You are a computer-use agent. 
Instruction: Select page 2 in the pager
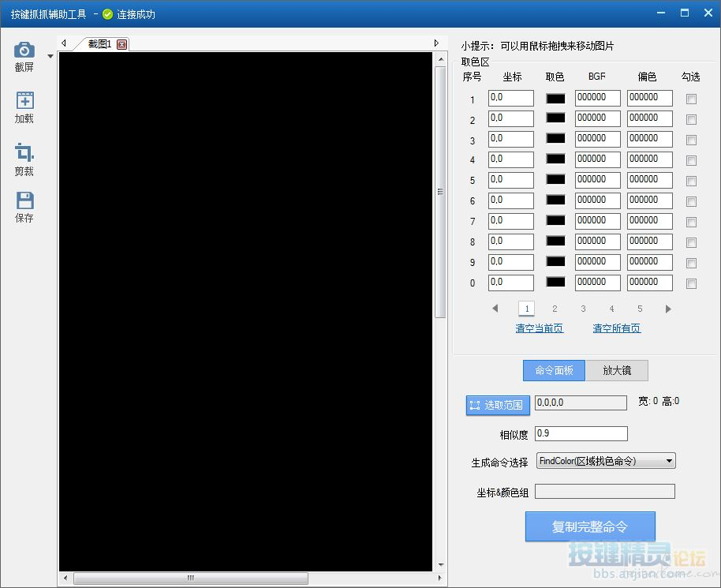pyautogui.click(x=555, y=309)
